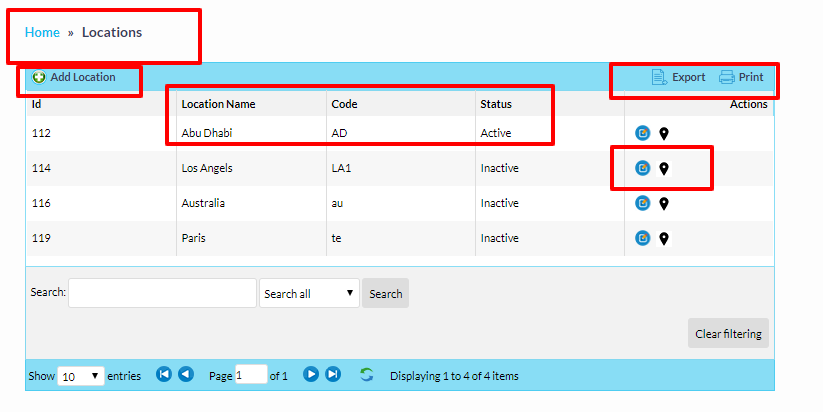
Task: Go to first page of results
Action: point(164,375)
